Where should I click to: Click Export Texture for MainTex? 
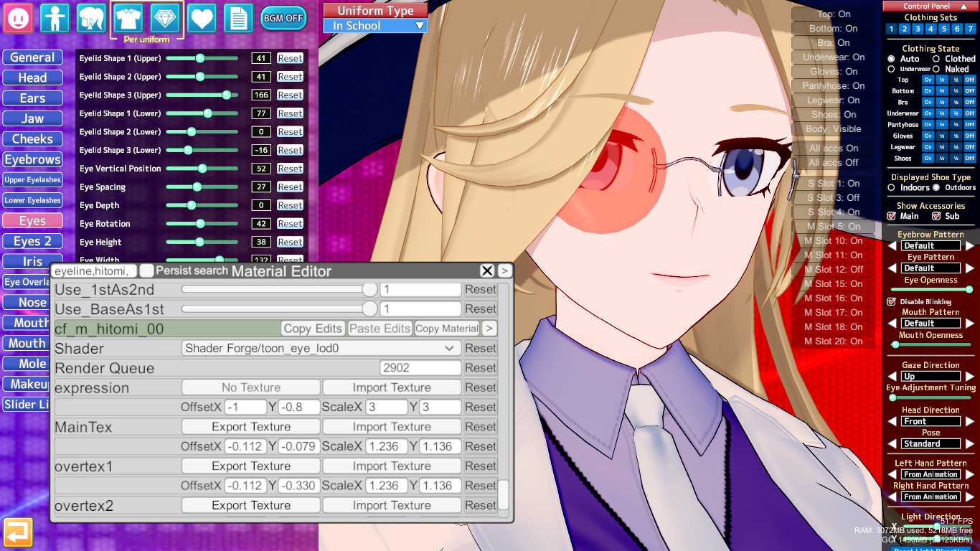tap(250, 427)
